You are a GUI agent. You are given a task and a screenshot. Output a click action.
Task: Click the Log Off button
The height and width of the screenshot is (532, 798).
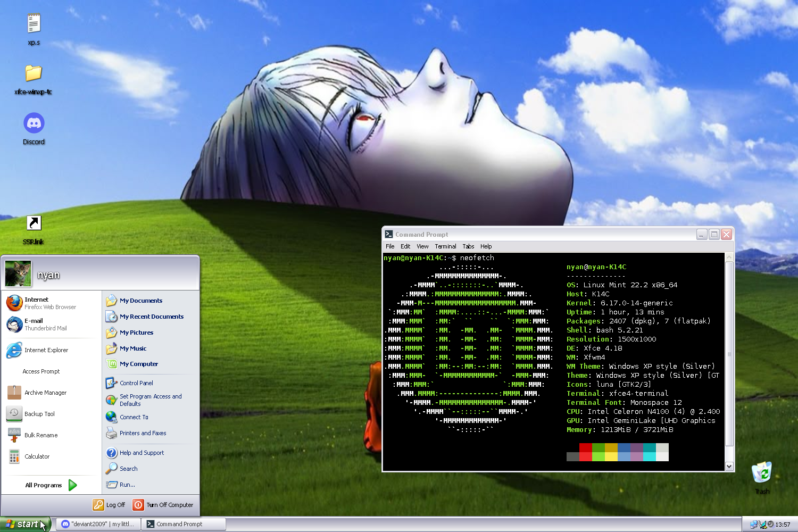pos(109,505)
